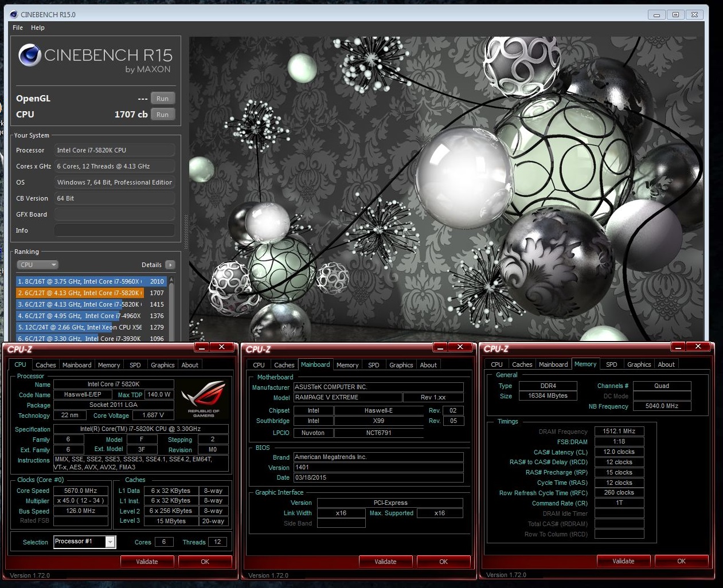Switch to Mainboard tab in right CPU-Z window

tap(553, 364)
